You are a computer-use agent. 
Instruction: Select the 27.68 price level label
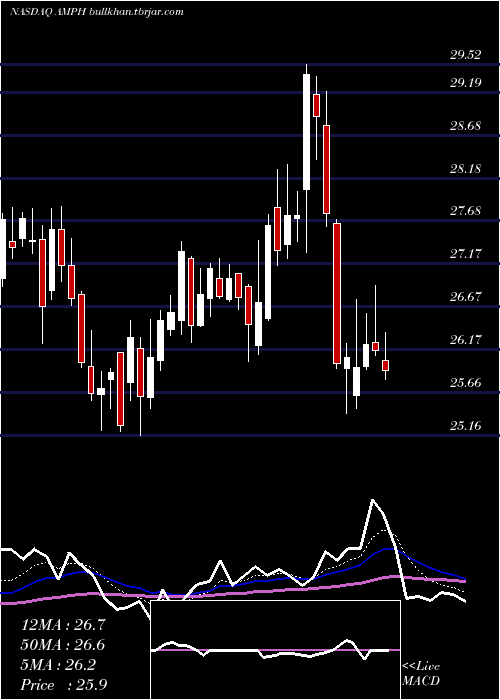click(x=466, y=211)
